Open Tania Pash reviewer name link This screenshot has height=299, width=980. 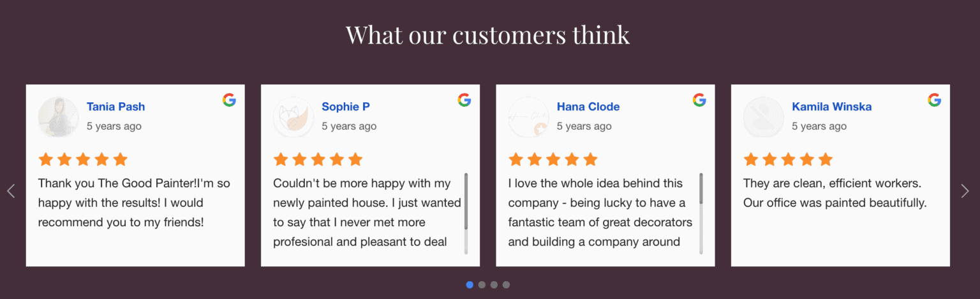point(116,107)
